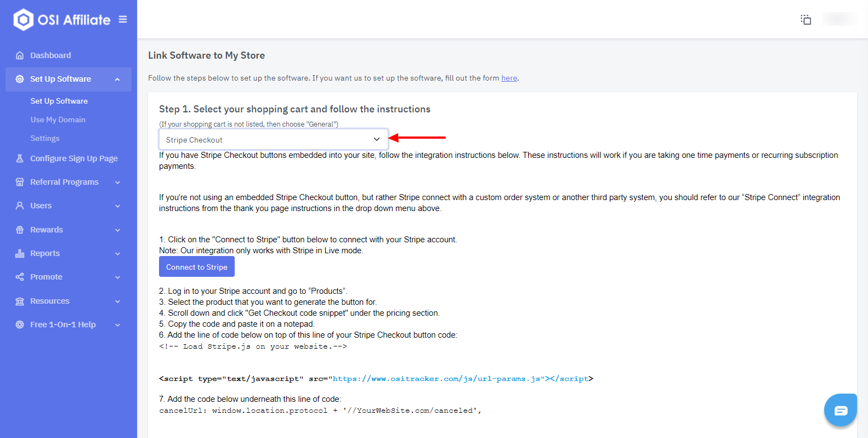Click the Reports bar chart icon
Image resolution: width=868 pixels, height=438 pixels.
coord(20,253)
